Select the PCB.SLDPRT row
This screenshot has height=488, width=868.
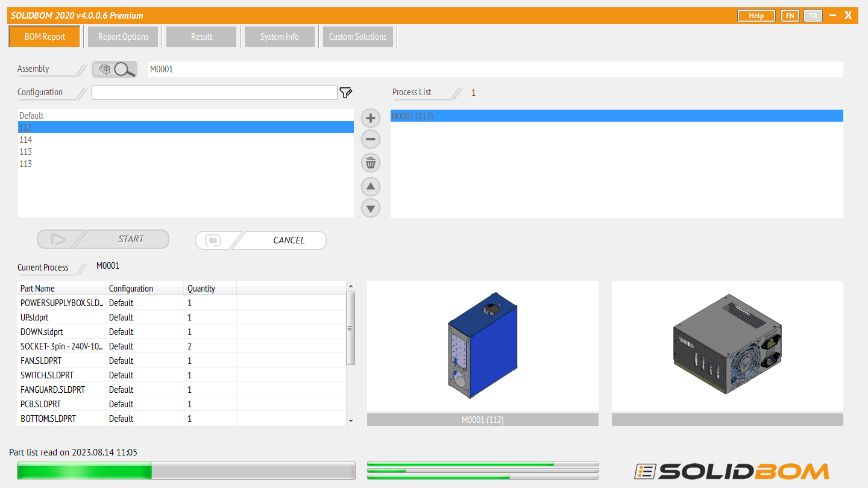click(x=181, y=404)
